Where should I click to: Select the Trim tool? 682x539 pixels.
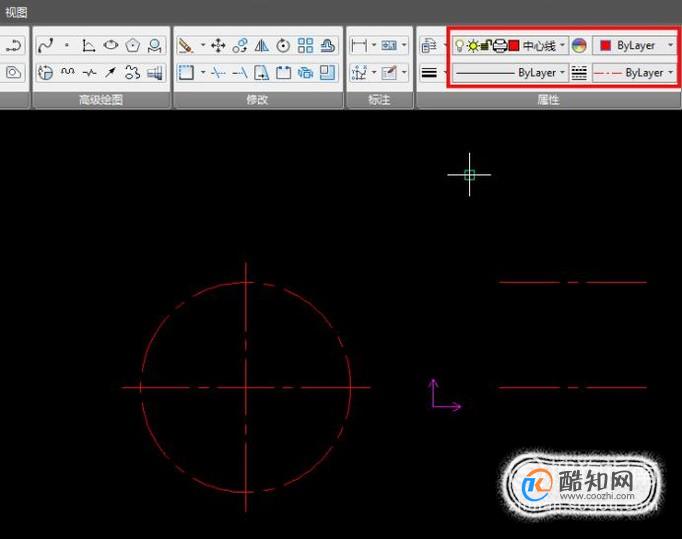click(x=218, y=72)
